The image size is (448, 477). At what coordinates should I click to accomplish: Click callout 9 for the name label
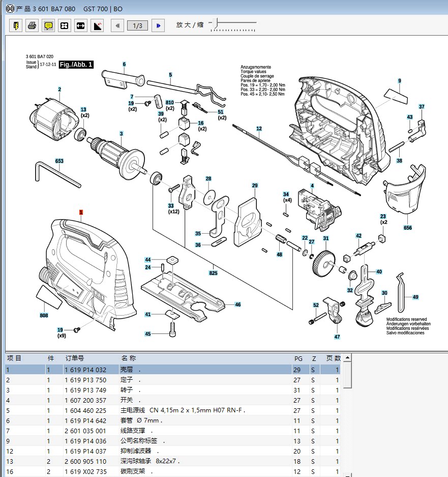400,81
